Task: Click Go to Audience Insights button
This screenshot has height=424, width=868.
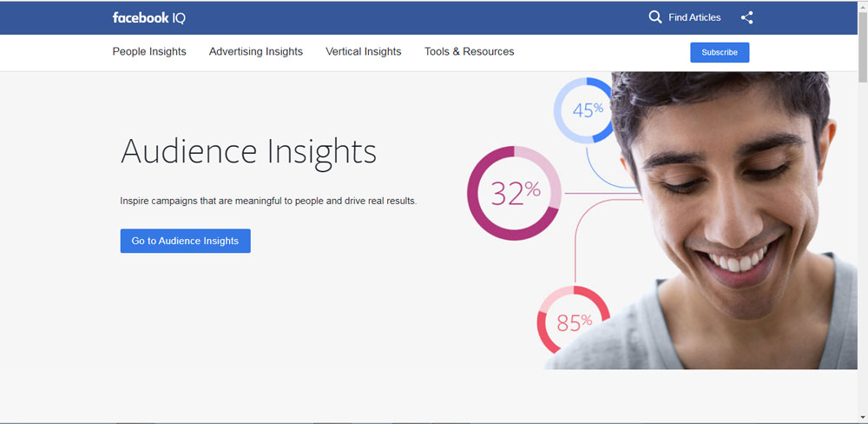Action: pos(185,241)
